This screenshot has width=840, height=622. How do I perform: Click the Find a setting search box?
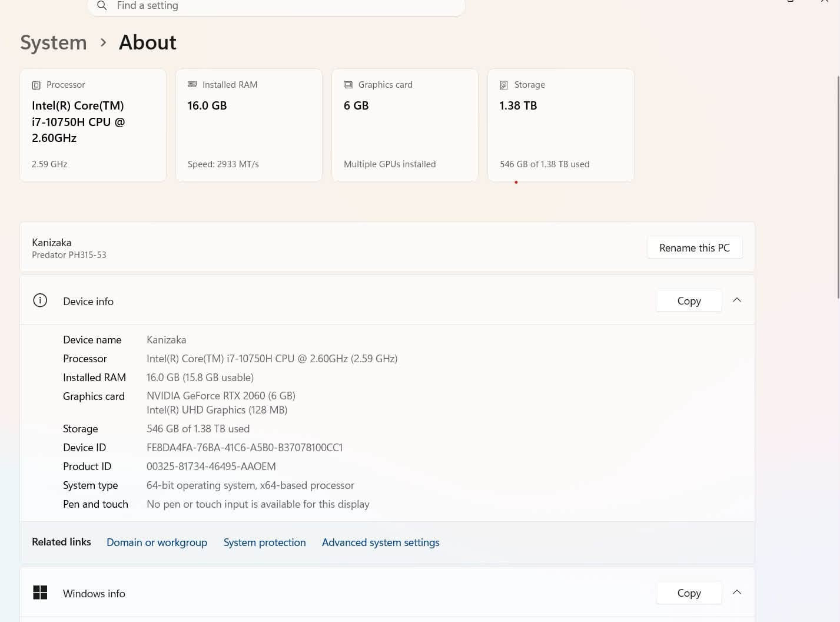coord(276,6)
